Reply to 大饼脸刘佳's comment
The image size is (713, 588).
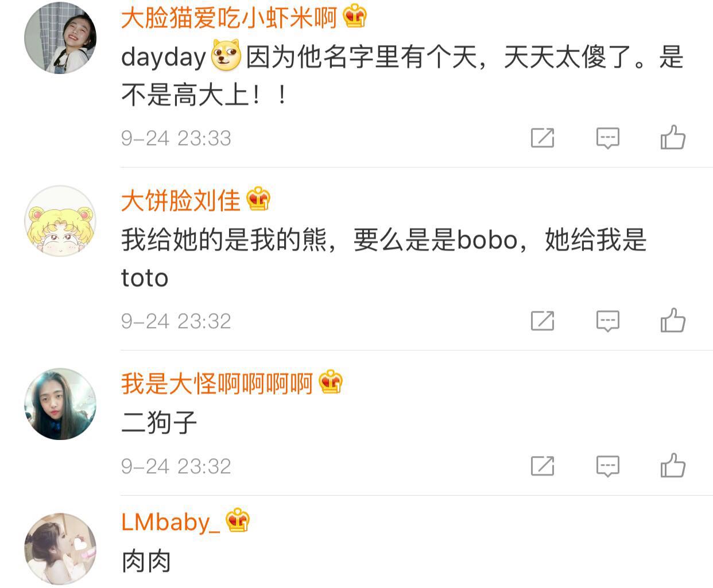607,321
